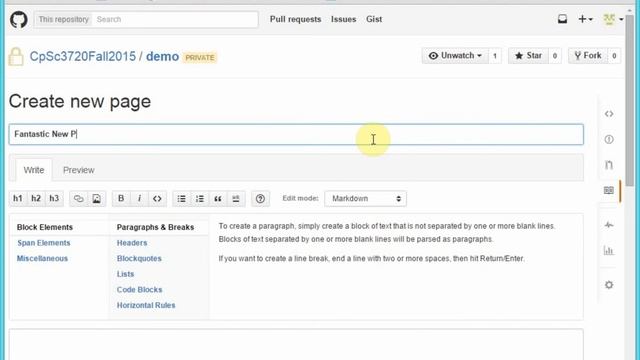Click the search repository field

[175, 19]
